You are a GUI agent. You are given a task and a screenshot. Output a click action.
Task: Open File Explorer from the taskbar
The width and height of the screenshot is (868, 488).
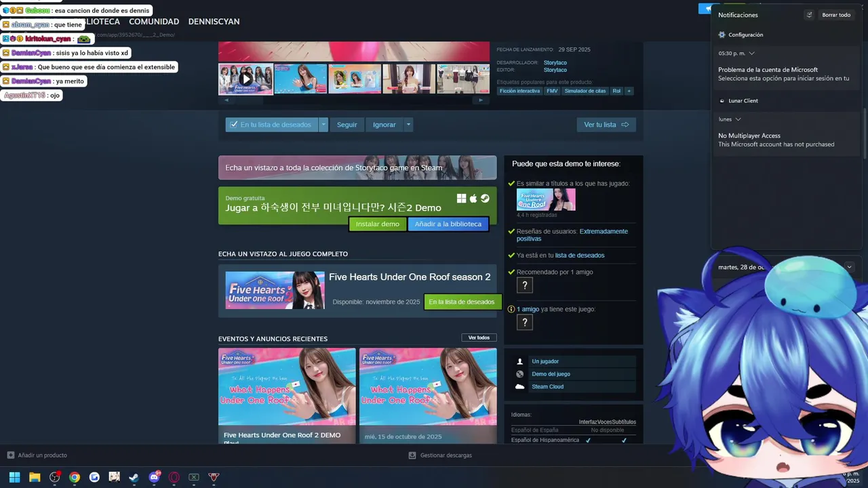pyautogui.click(x=35, y=477)
